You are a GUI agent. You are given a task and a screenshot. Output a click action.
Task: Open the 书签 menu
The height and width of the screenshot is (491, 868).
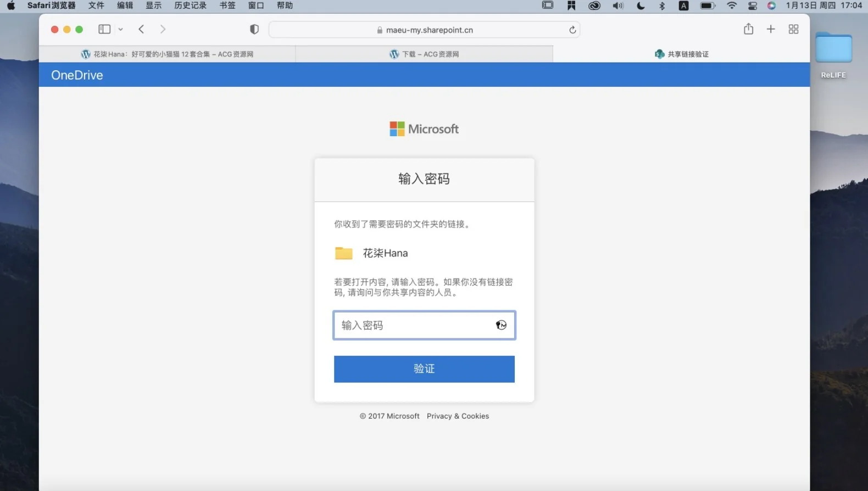click(227, 5)
